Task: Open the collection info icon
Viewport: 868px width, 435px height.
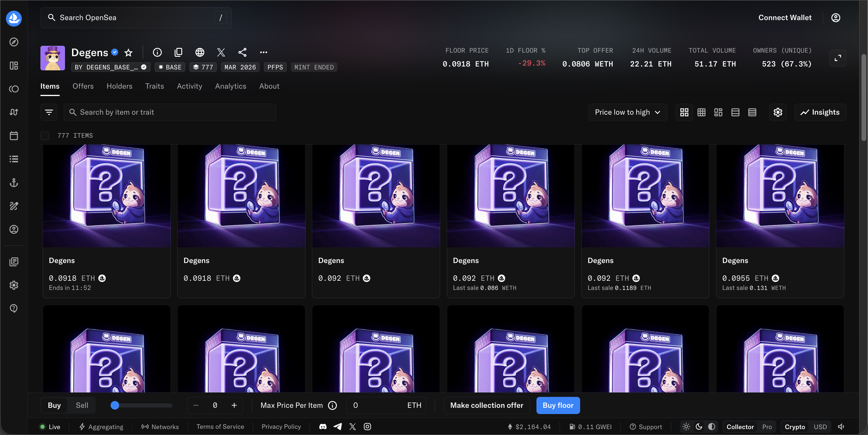Action: point(157,52)
